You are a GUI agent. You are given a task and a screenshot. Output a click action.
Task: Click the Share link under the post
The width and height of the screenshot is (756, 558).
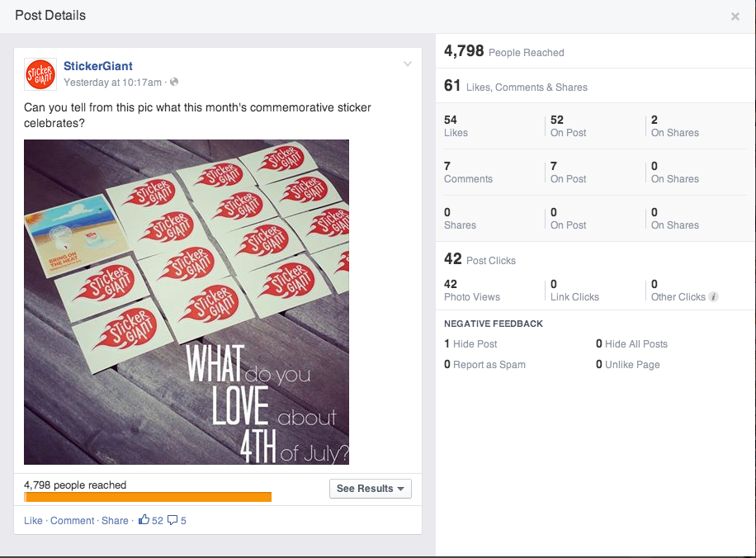click(115, 521)
